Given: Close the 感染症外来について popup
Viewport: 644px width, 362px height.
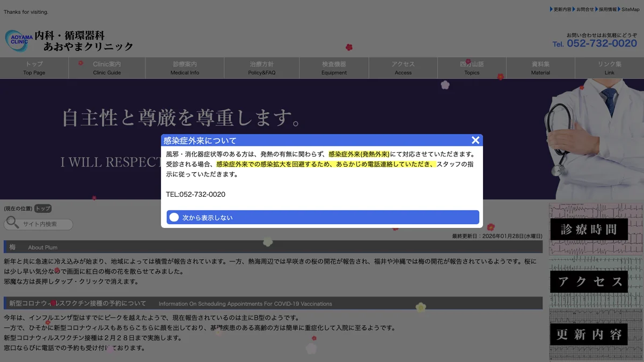Looking at the screenshot, I should [475, 140].
